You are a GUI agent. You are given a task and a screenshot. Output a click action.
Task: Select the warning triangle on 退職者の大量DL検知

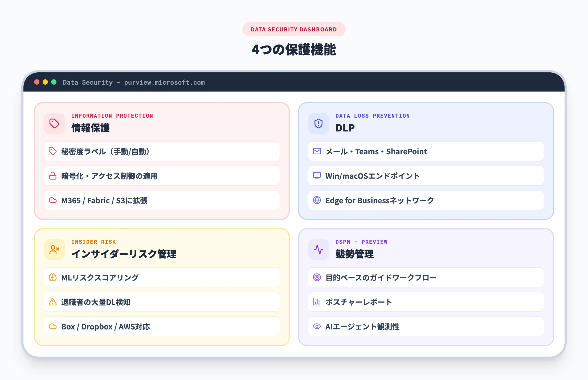(x=52, y=302)
